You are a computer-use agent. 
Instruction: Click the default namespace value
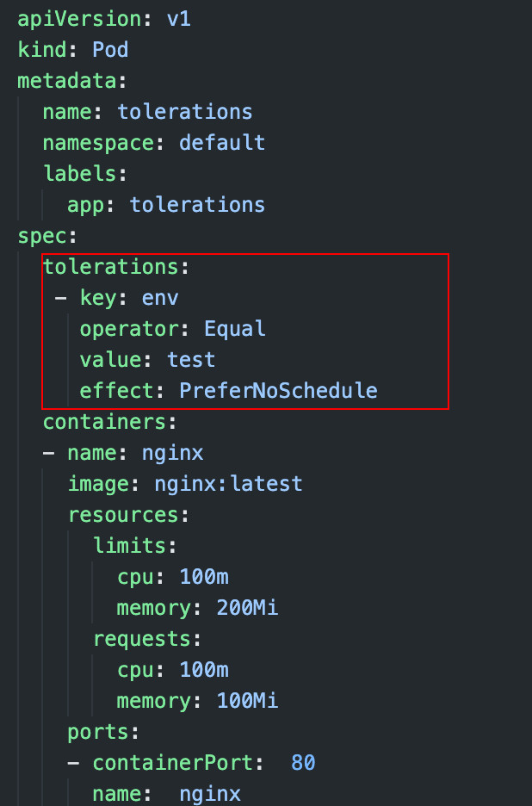222,142
